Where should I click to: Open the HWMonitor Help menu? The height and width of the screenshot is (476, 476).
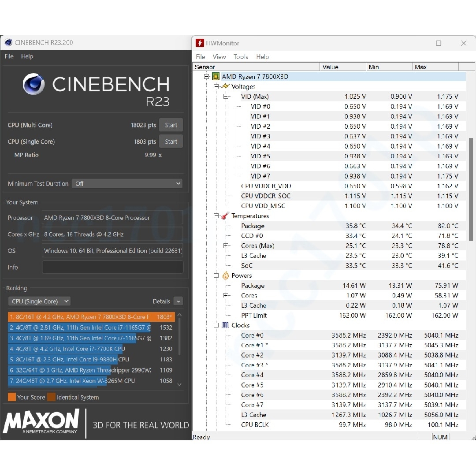point(263,57)
